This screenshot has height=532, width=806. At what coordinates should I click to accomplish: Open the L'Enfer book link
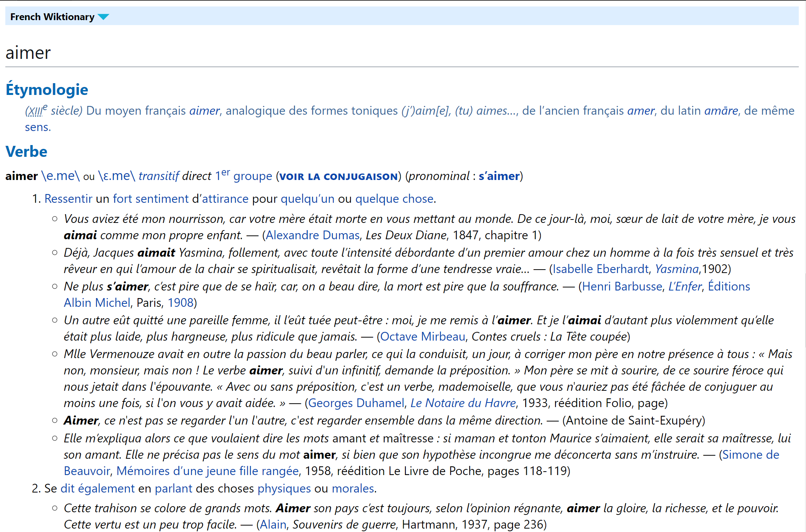click(685, 286)
